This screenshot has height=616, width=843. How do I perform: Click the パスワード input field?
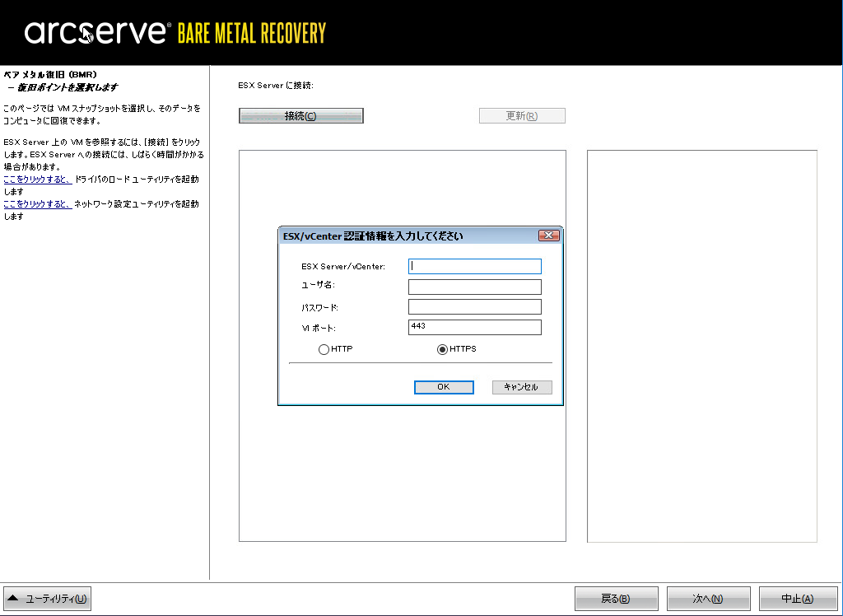(x=475, y=306)
